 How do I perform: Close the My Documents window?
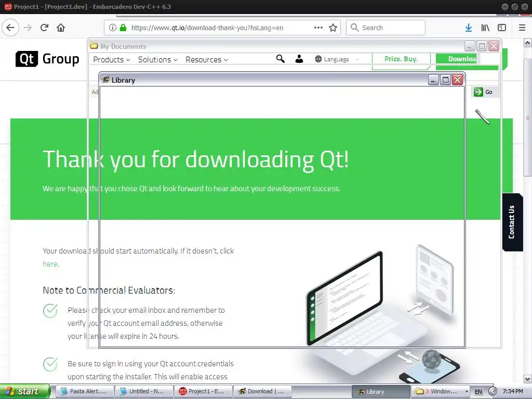click(494, 46)
